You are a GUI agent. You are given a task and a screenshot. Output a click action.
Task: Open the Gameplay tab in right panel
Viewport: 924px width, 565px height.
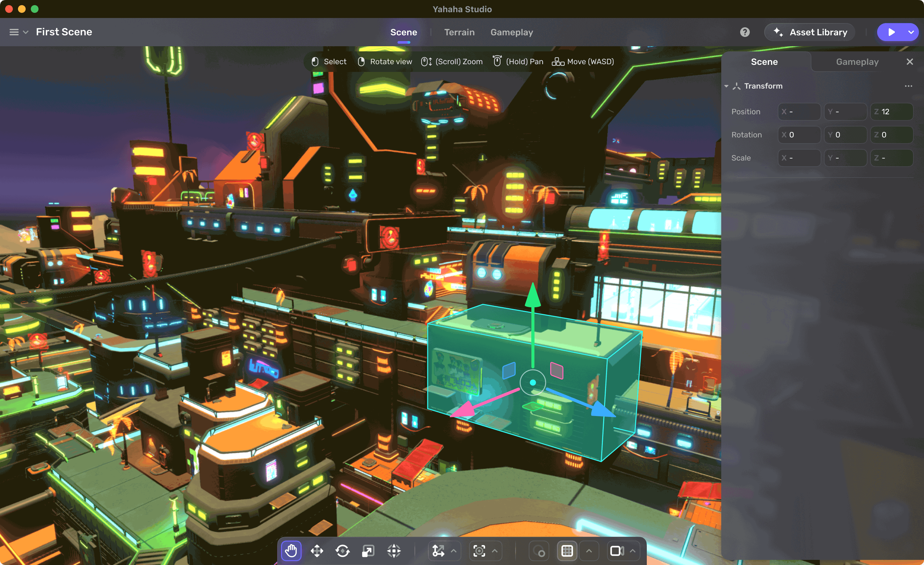click(857, 62)
